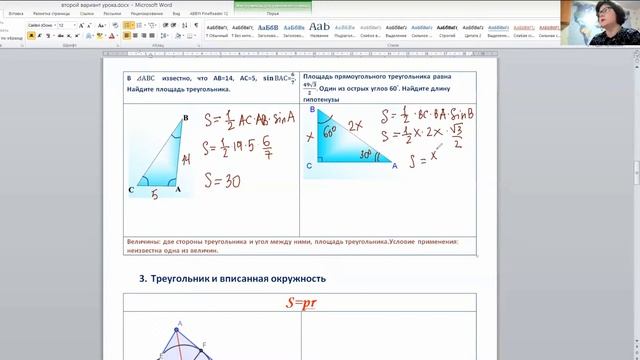Screen dimensions: 640x360
Task: Click the Text Effects glowing A icon
Action: [89, 36]
